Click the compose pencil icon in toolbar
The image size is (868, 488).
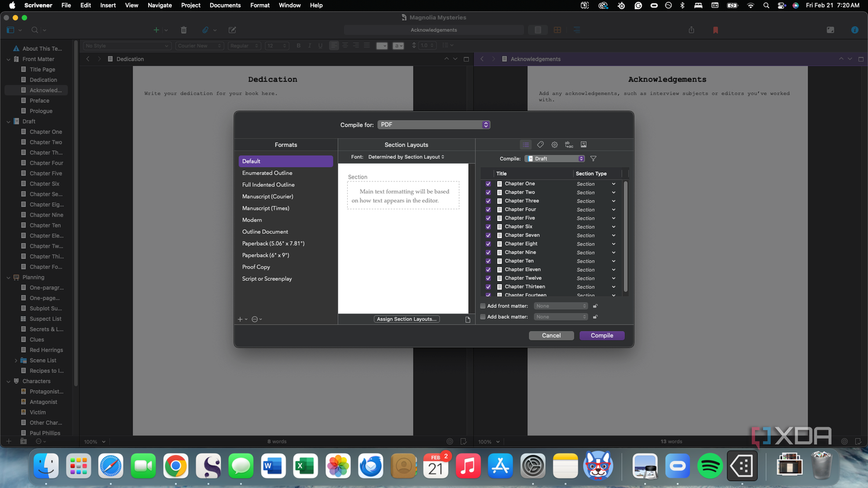pyautogui.click(x=232, y=30)
